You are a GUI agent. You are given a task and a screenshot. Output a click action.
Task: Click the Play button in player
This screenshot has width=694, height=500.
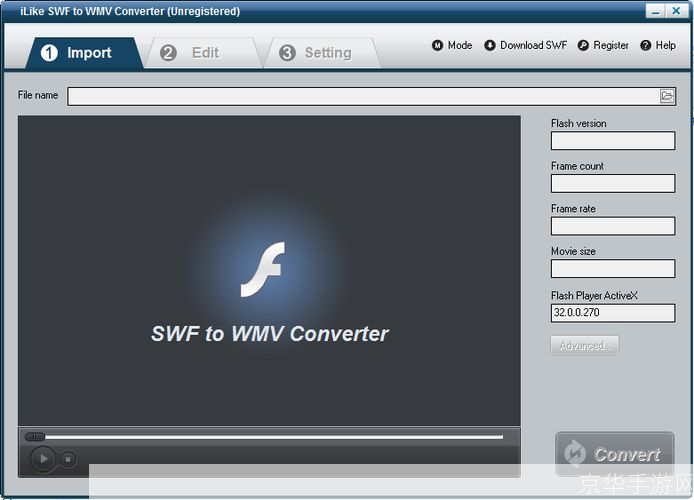[x=43, y=459]
